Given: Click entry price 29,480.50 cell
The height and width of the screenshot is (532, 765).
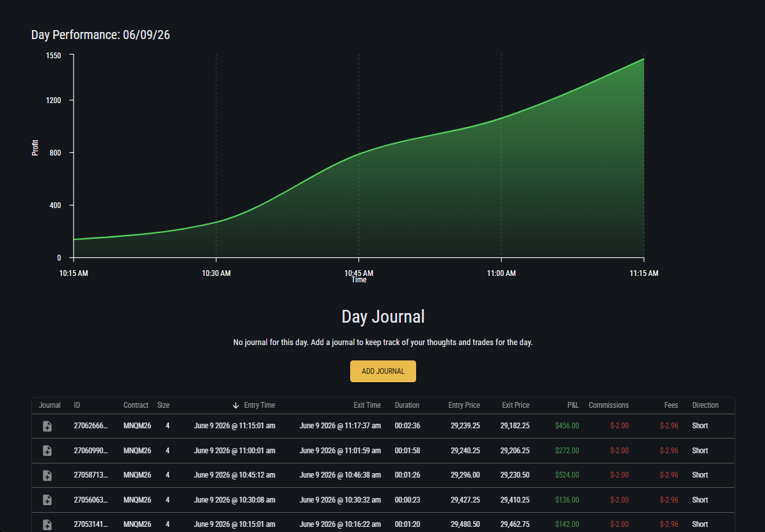Looking at the screenshot, I should pos(465,524).
